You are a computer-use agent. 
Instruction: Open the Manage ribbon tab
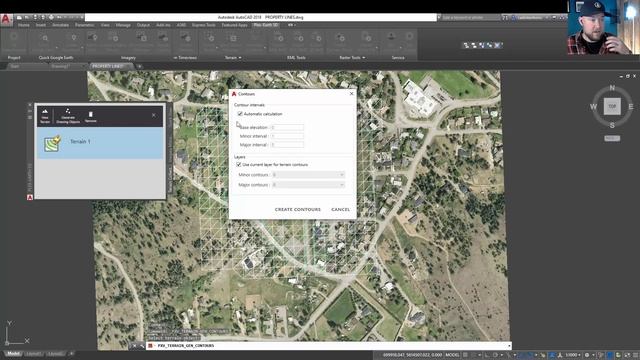pyautogui.click(x=123, y=25)
